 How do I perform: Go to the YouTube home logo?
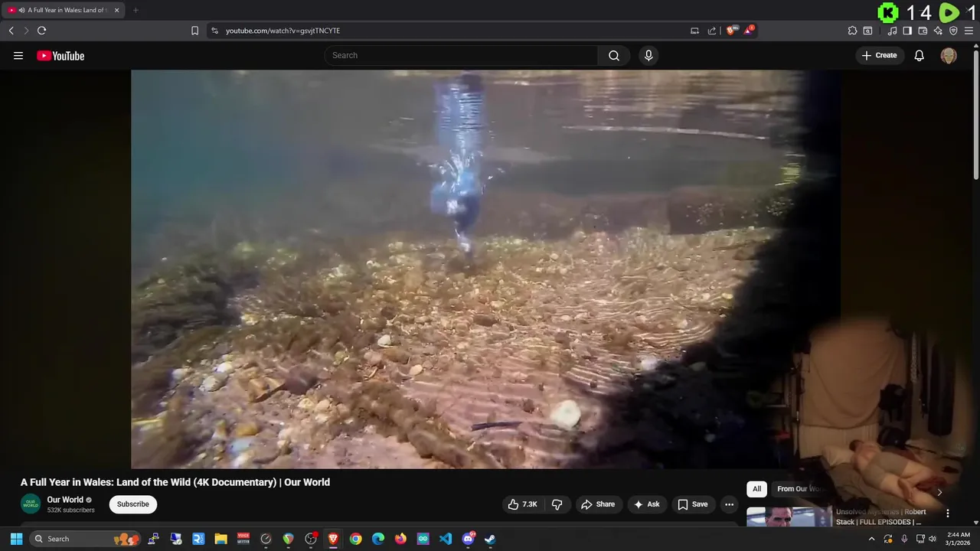[x=60, y=56]
